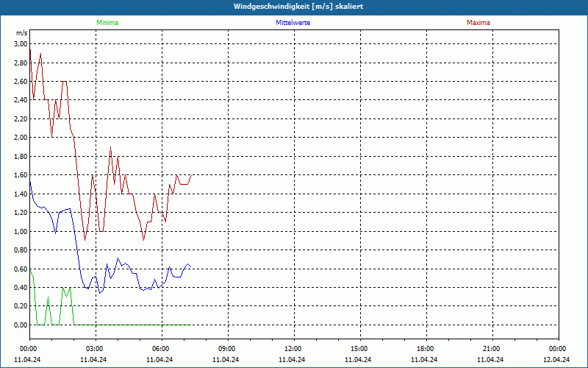588x368 pixels.
Task: Click the 1,20 y-axis value
Action: click(x=21, y=213)
